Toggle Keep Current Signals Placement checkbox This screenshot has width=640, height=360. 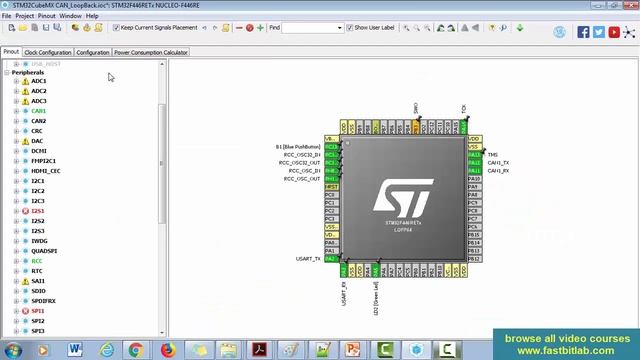(x=116, y=28)
